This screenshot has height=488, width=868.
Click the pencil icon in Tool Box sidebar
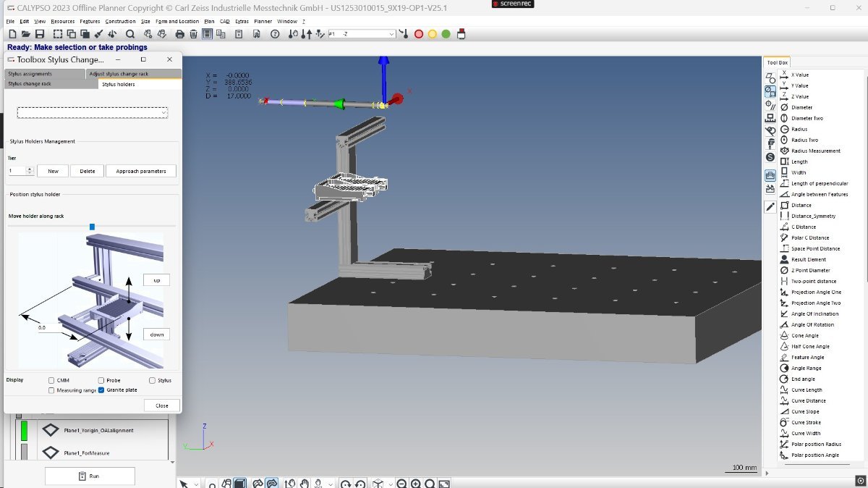[x=770, y=207]
